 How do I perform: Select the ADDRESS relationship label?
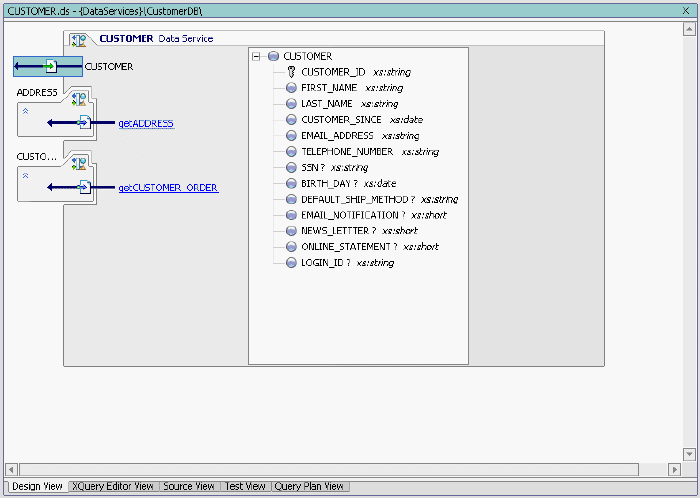coord(37,92)
